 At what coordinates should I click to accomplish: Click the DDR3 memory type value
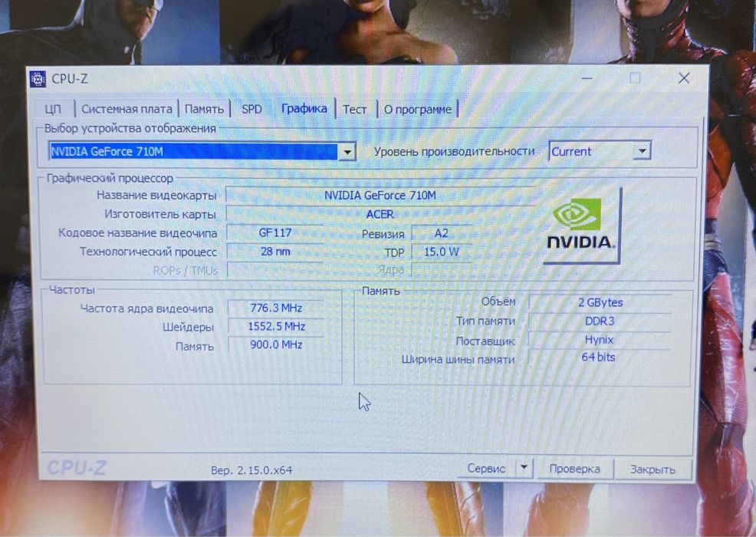coord(600,321)
